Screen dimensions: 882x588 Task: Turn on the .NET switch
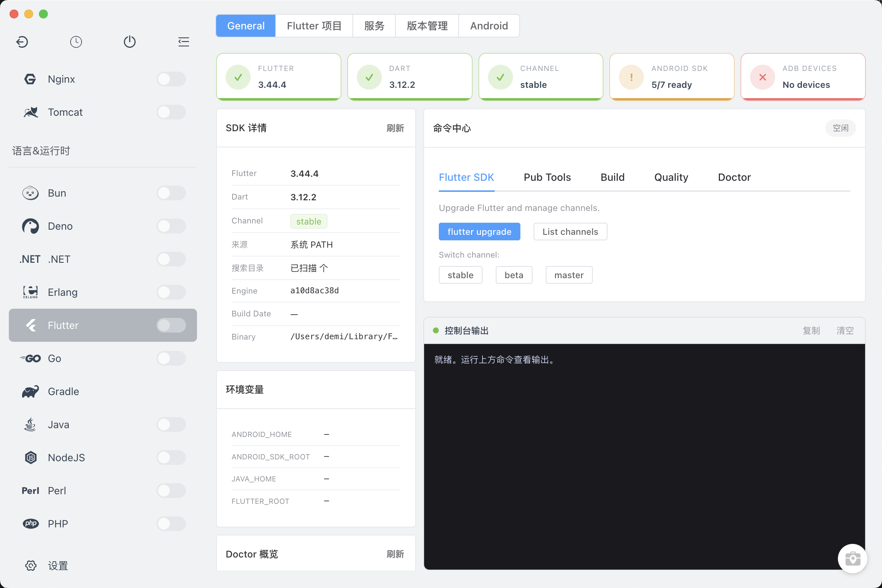(171, 259)
